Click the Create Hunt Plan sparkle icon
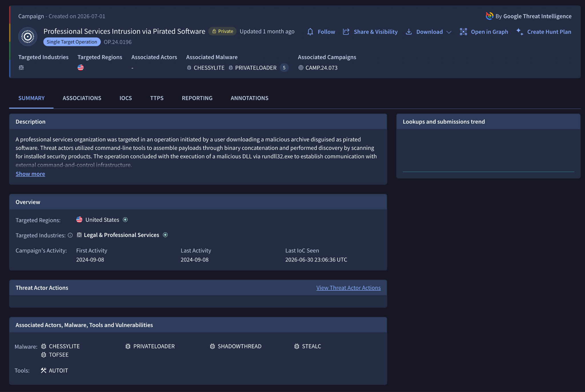 point(520,32)
